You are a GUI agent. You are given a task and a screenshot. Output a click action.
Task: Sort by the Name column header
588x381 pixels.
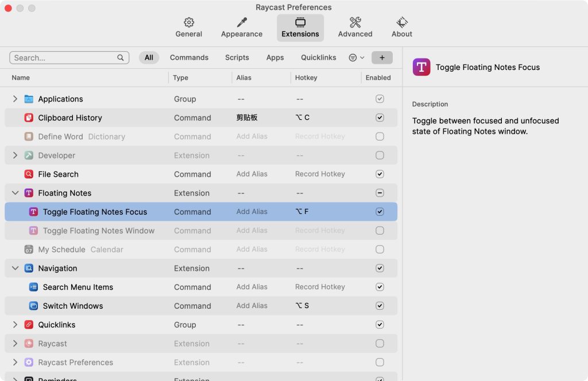point(21,78)
